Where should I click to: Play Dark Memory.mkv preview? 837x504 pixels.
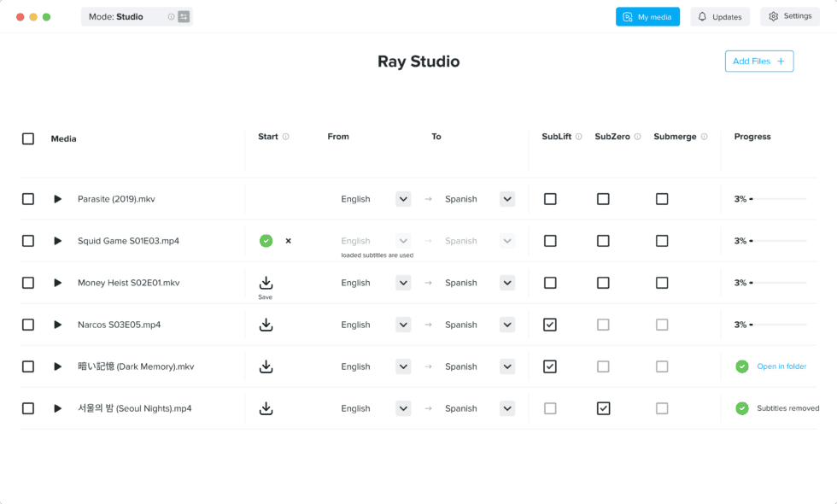click(58, 366)
